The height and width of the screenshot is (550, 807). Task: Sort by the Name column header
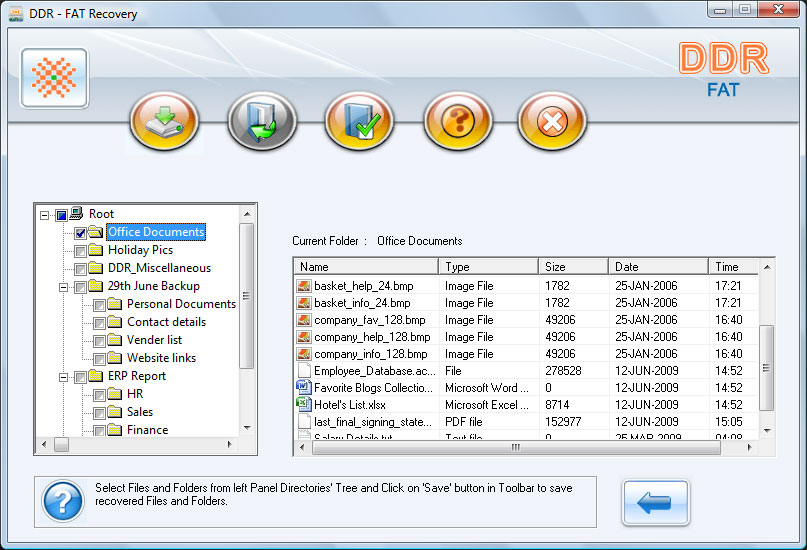coord(366,267)
